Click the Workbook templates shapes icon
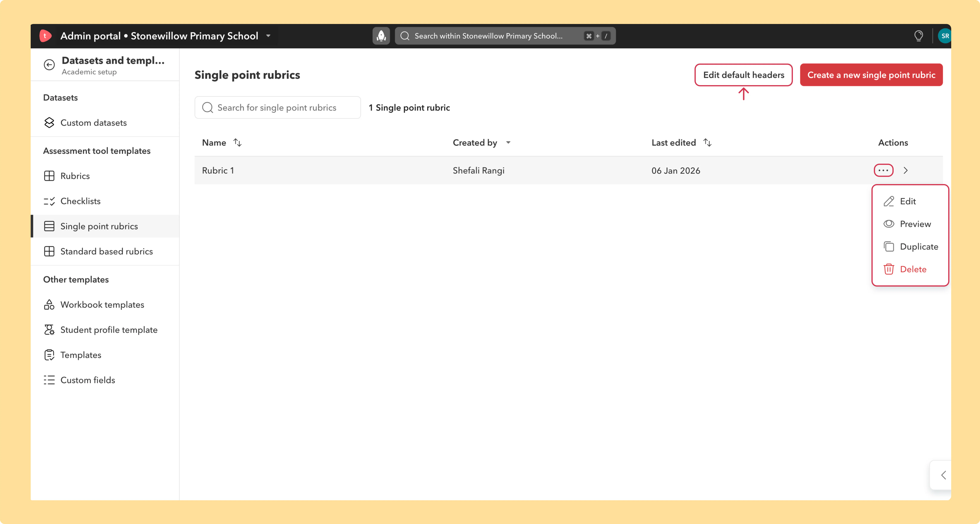The image size is (980, 524). click(x=49, y=304)
